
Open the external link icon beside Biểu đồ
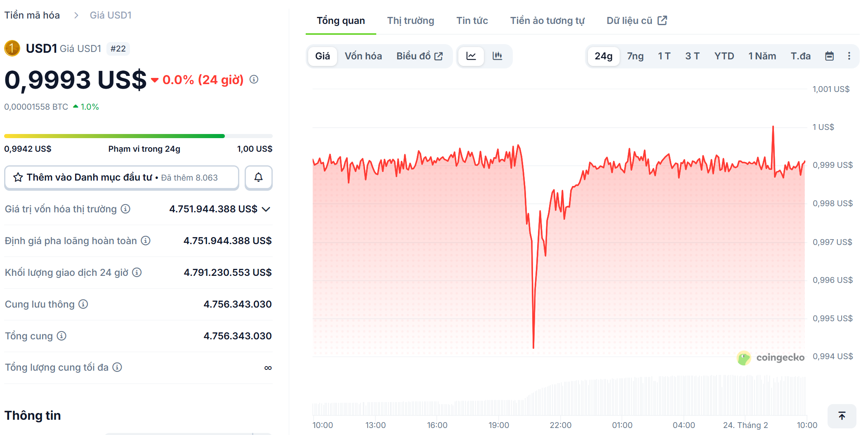[439, 56]
